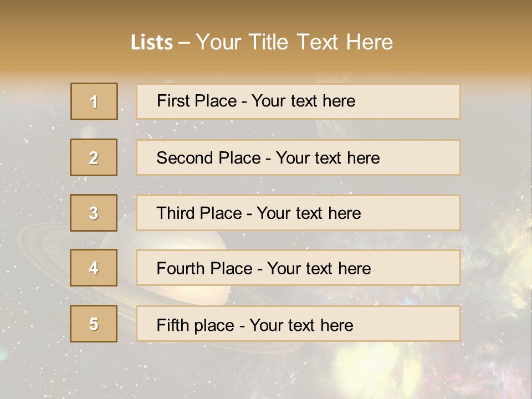Pick the number 4 box
Viewport: 532px width, 399px height.
94,268
